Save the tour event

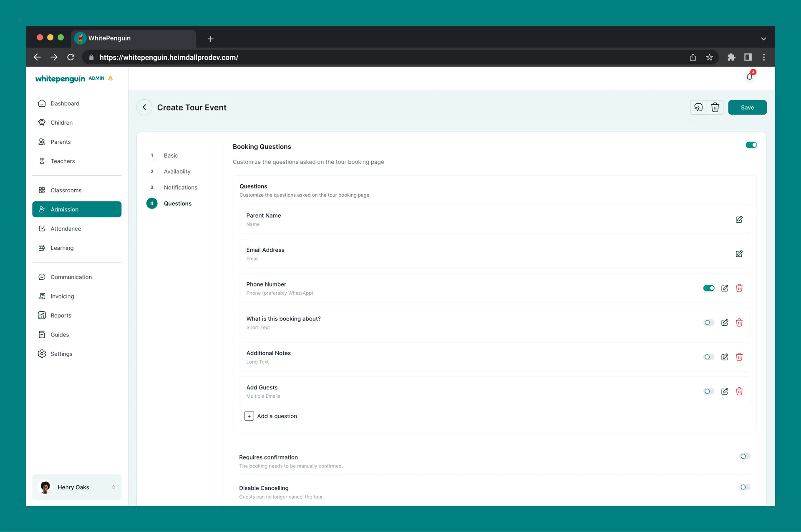point(747,108)
